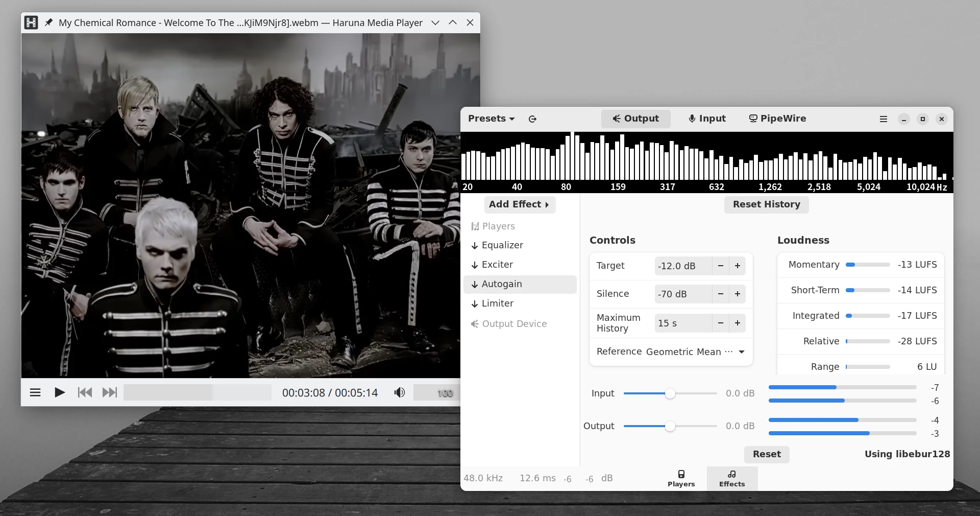The image size is (980, 516).
Task: Open the Presets dropdown
Action: (x=491, y=119)
